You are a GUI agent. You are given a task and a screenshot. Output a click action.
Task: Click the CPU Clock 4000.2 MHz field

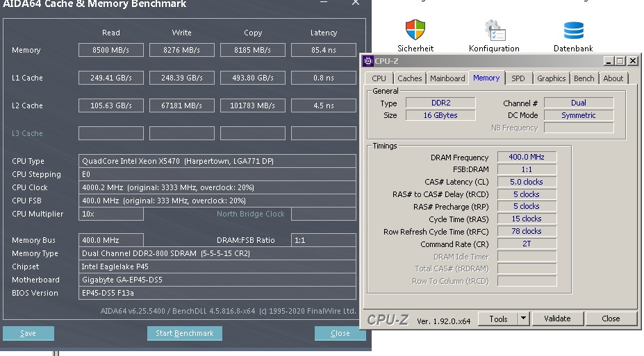pyautogui.click(x=217, y=187)
